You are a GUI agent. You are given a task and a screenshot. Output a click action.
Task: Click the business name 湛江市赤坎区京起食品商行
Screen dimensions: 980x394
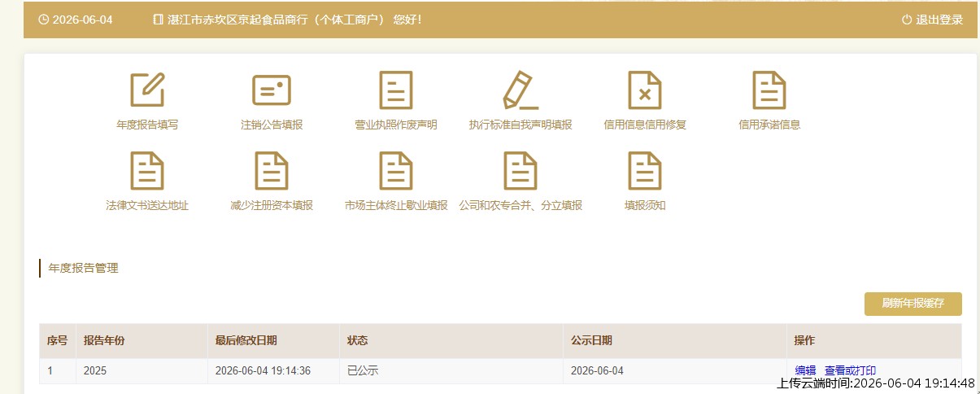(239, 20)
